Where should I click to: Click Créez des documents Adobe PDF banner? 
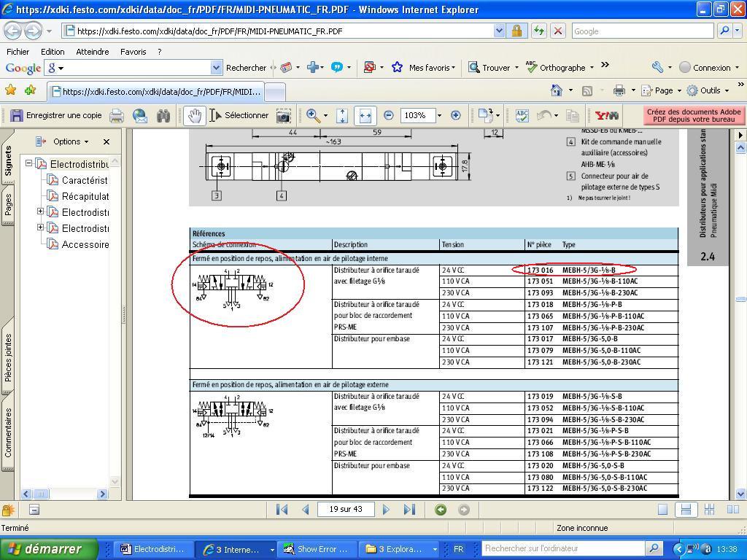point(693,115)
